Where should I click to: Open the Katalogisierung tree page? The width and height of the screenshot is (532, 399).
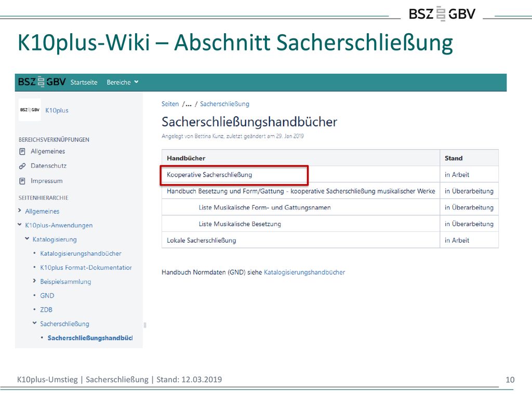55,240
